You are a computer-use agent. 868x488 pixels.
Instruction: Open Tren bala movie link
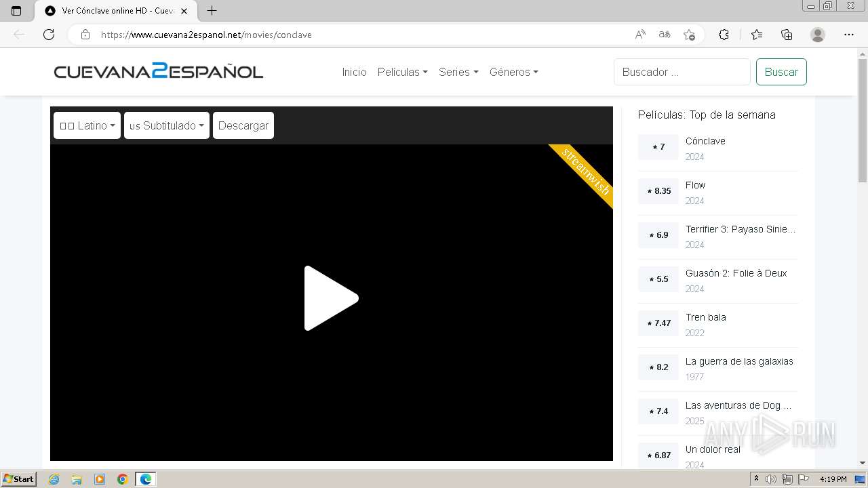point(705,317)
